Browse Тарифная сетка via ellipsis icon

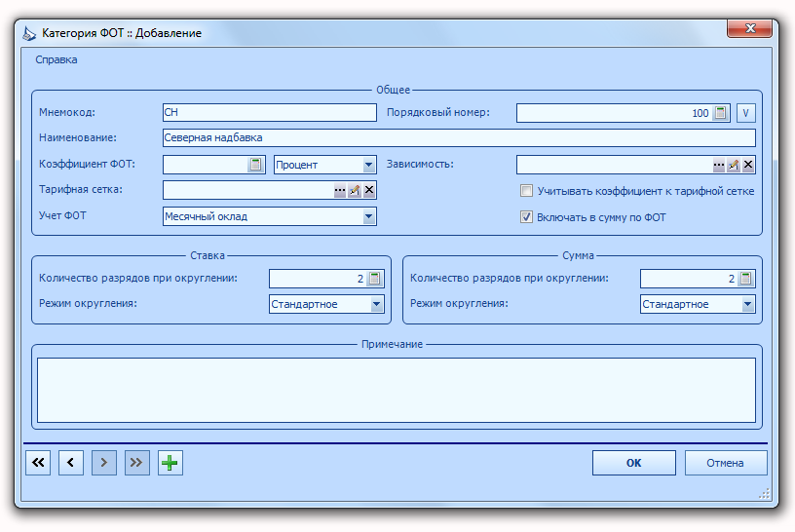[340, 190]
